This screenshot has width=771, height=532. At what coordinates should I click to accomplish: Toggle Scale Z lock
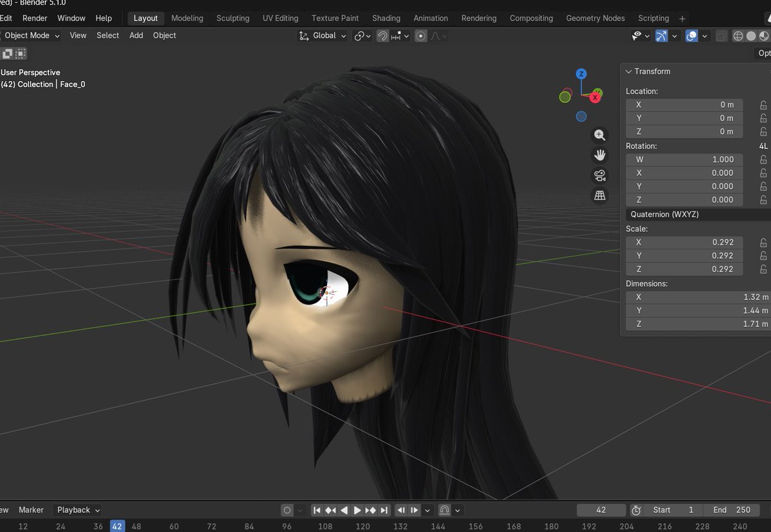point(763,269)
